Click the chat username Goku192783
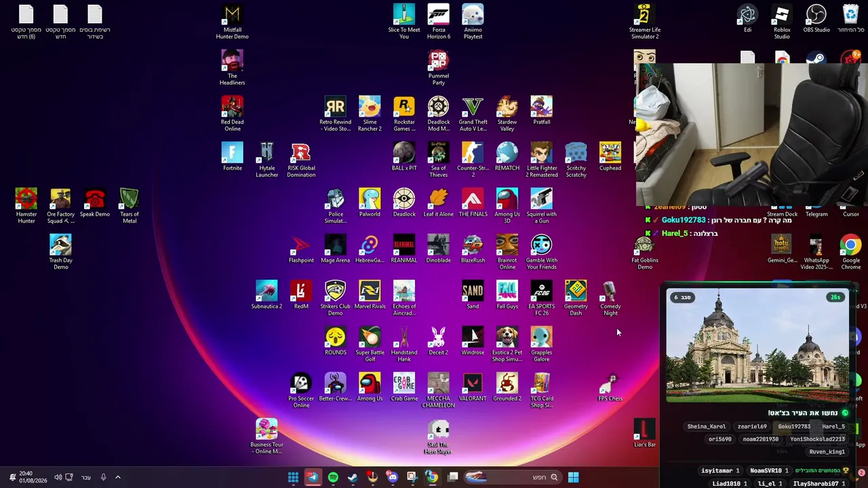The image size is (868, 488). pyautogui.click(x=684, y=220)
